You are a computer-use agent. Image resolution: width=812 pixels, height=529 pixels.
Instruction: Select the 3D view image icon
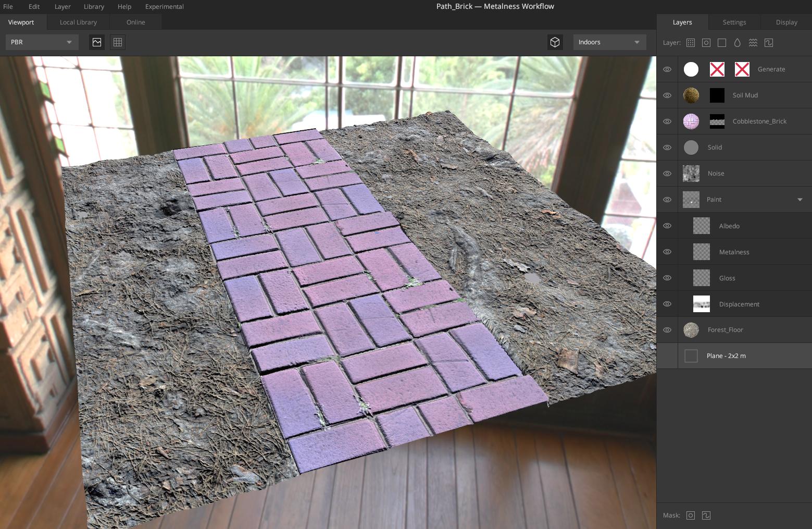point(97,42)
